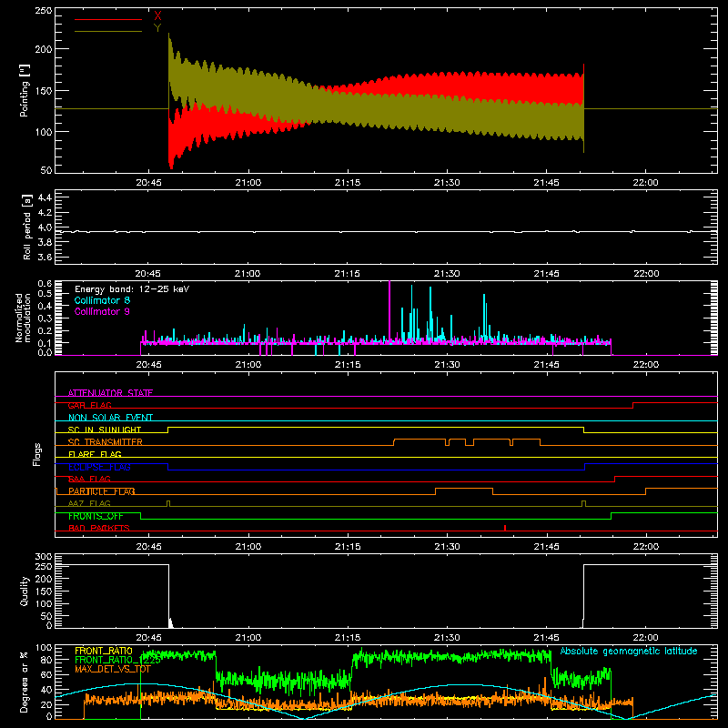
Task: Select the green FRONTS_OFF label
Action: 96,516
